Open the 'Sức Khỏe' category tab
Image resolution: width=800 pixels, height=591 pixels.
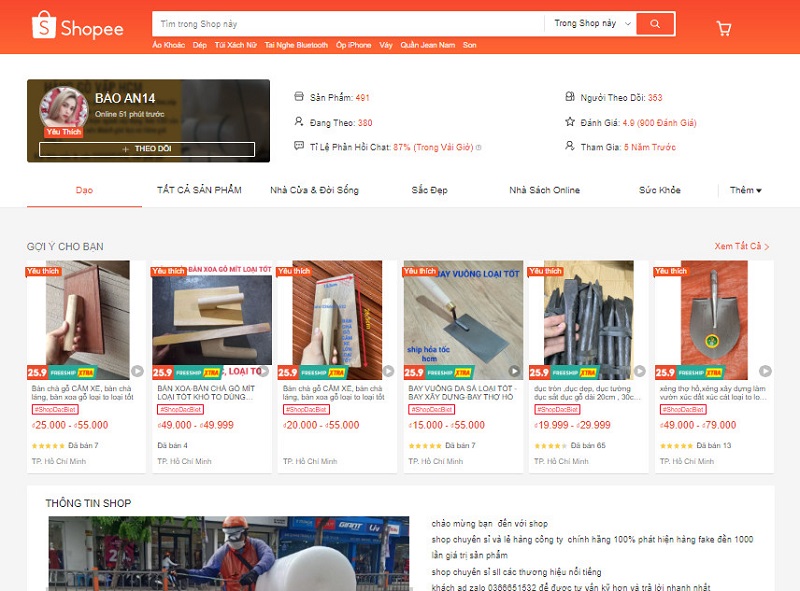pyautogui.click(x=660, y=190)
